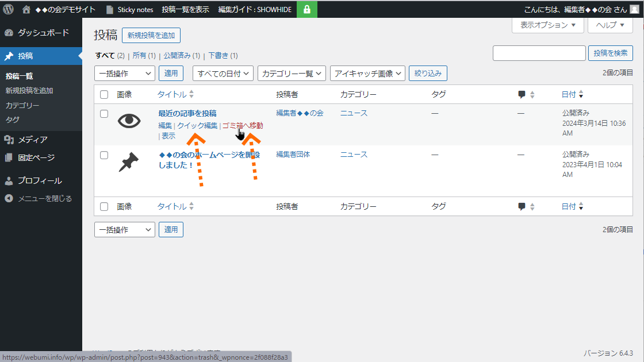This screenshot has height=362, width=644.
Task: Click the WordPress logo icon
Action: (8, 9)
